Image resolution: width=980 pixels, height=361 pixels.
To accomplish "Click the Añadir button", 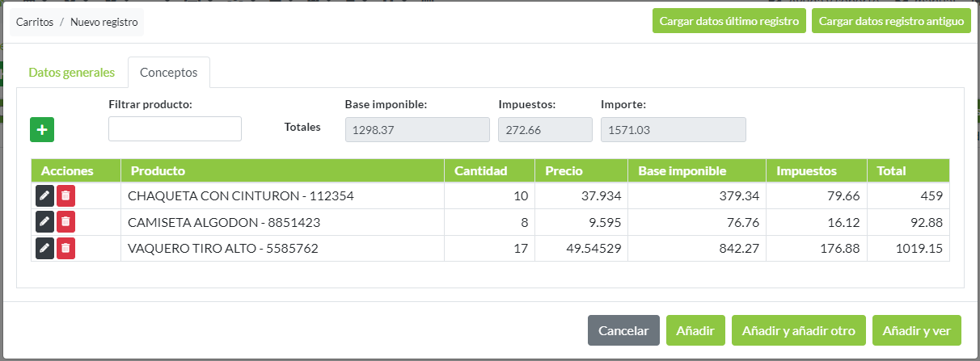I will (695, 330).
